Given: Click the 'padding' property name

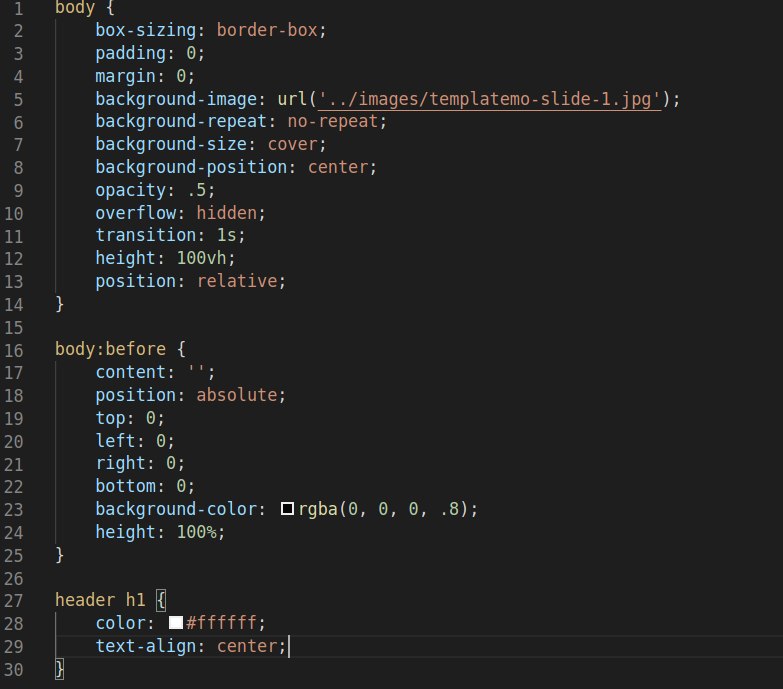Looking at the screenshot, I should click(x=130, y=53).
